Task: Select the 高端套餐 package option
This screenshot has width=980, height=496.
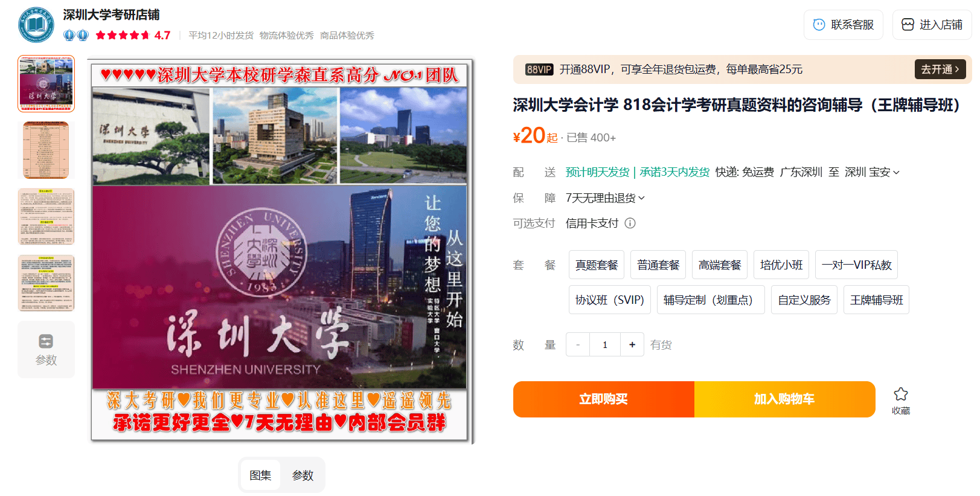Action: point(720,265)
